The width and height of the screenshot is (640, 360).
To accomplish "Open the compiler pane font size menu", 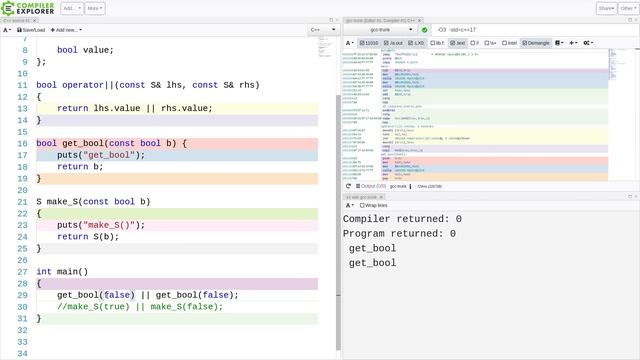I will coord(350,43).
